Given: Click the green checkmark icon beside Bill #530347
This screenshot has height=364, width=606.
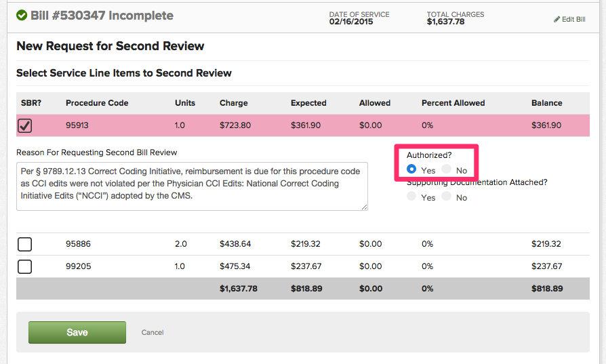Looking at the screenshot, I should (x=22, y=16).
